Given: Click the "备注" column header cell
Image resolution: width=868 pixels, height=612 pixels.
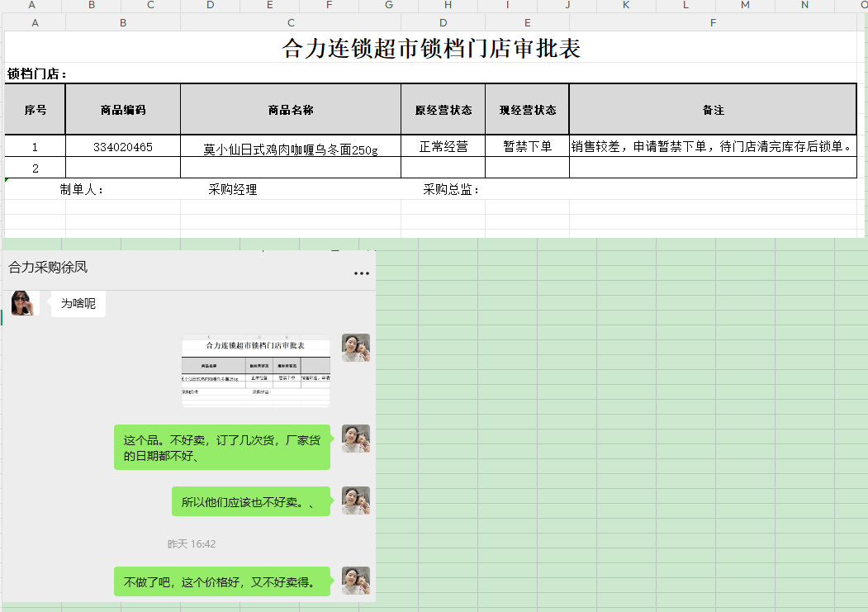Looking at the screenshot, I should click(x=713, y=110).
